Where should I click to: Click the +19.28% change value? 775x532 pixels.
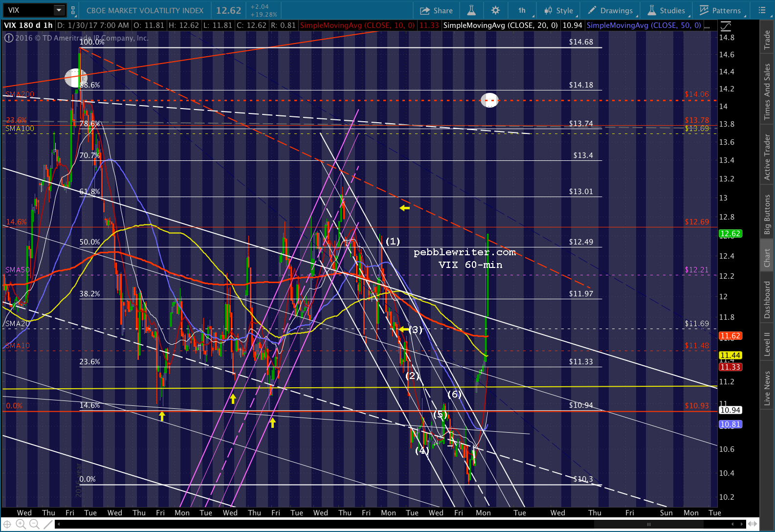point(264,14)
